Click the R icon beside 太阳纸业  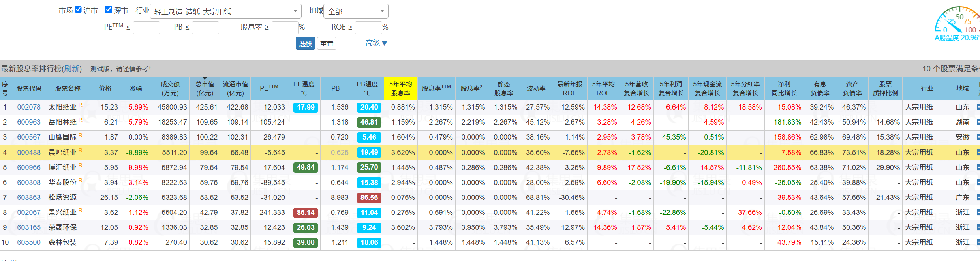pyautogui.click(x=81, y=105)
